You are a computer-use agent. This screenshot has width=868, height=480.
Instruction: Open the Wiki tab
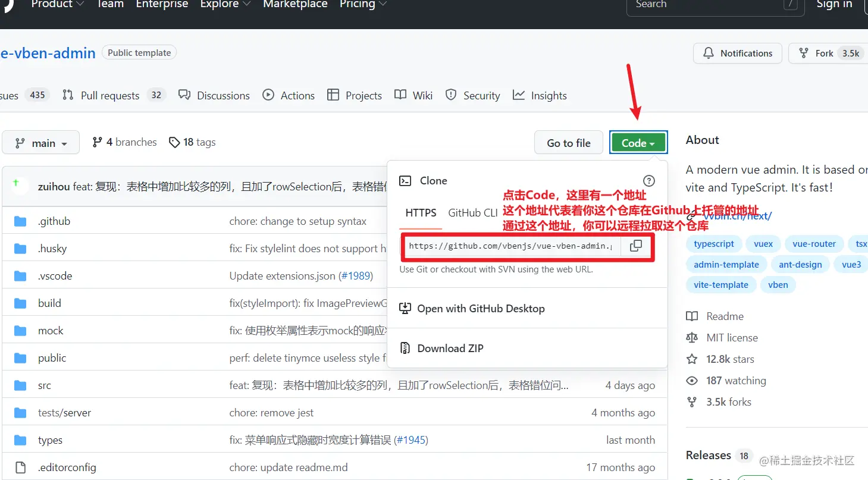(x=413, y=95)
